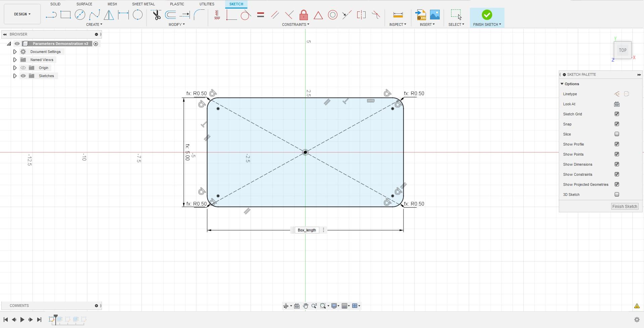The height and width of the screenshot is (328, 644).
Task: Apply the Equal constraint
Action: 261,15
